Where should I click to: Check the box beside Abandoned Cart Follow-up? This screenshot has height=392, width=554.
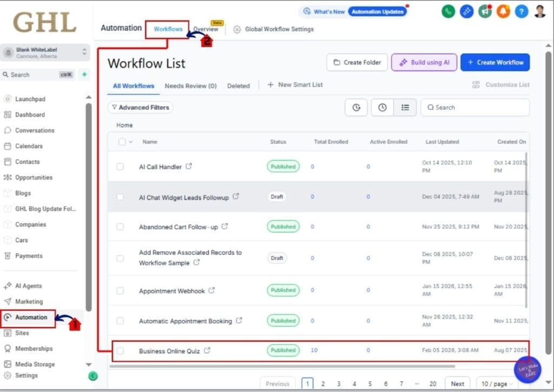click(120, 226)
